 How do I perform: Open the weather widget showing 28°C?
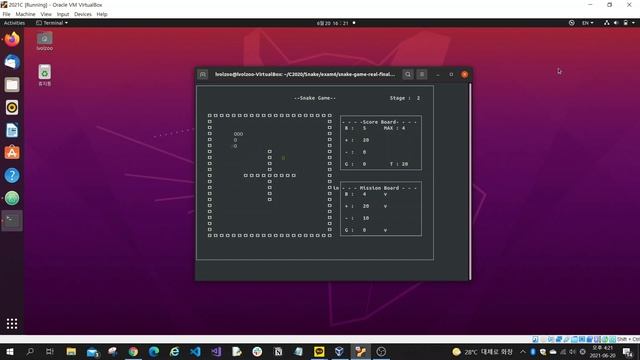[482, 352]
